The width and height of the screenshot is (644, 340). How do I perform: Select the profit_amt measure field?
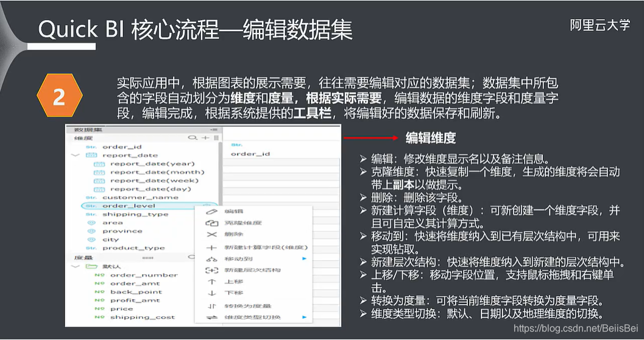pos(135,300)
